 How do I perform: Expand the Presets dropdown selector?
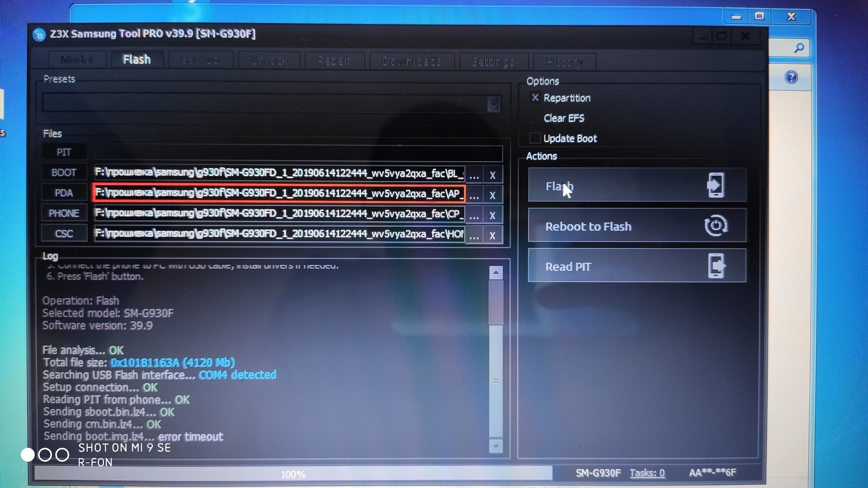pos(495,105)
